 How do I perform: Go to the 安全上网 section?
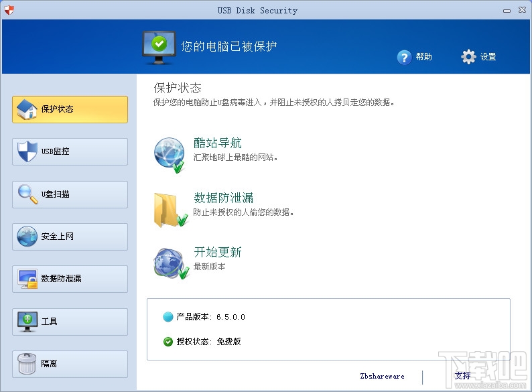70,237
